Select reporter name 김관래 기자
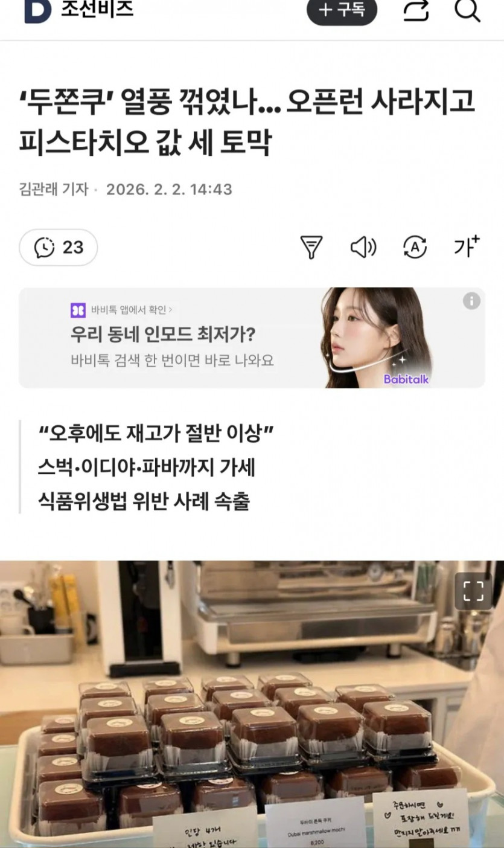The width and height of the screenshot is (504, 848). (54, 189)
